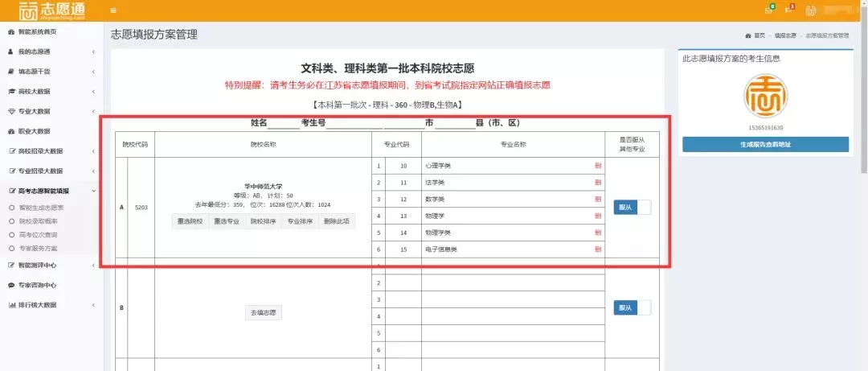Click delete icon next to 心理学类

tap(597, 165)
